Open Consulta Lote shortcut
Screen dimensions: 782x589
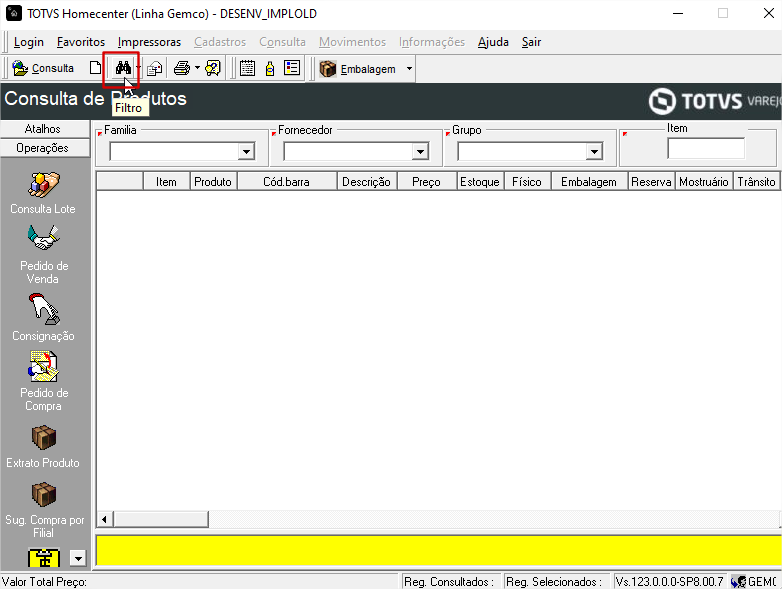pyautogui.click(x=43, y=185)
